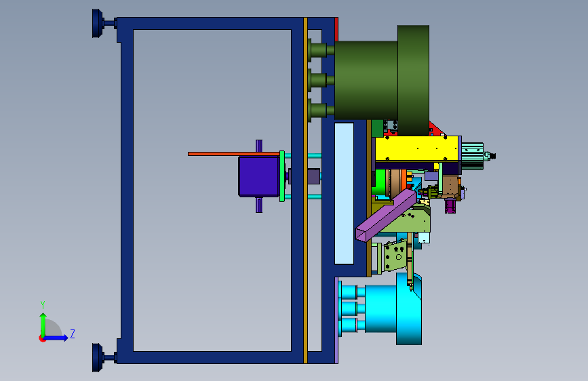Select the large cyan cylindrical drum at bottom
Screen dimensions: 588x381
point(394,309)
